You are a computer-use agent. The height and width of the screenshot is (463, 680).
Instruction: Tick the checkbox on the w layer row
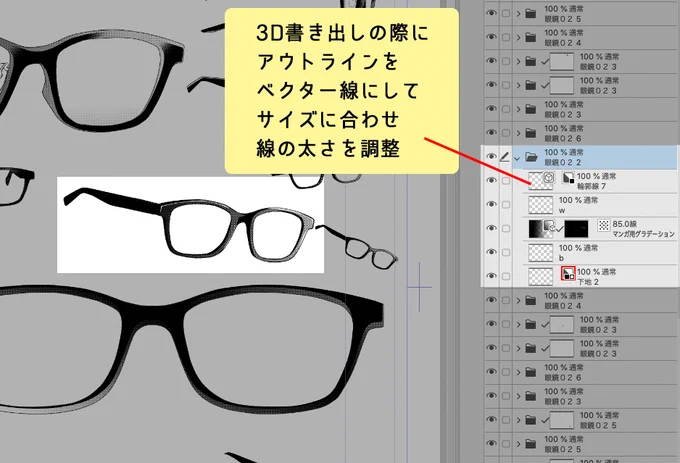tap(506, 204)
